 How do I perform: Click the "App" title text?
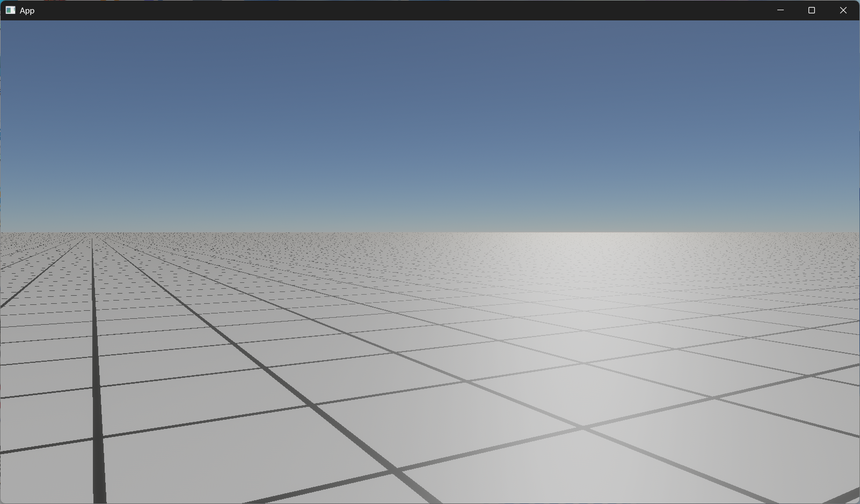[x=27, y=11]
